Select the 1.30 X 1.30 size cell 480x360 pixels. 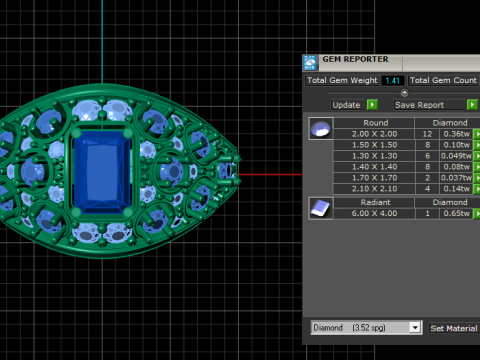(x=374, y=156)
